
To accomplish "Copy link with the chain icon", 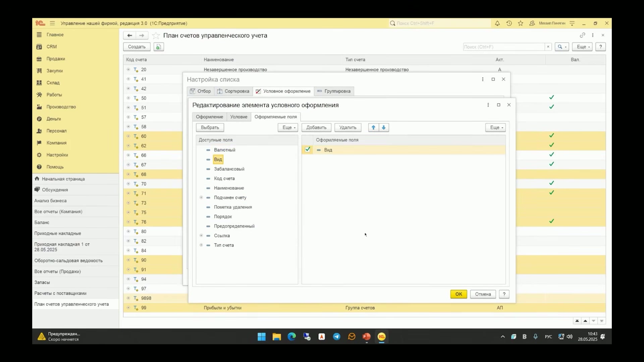I will coord(582,35).
